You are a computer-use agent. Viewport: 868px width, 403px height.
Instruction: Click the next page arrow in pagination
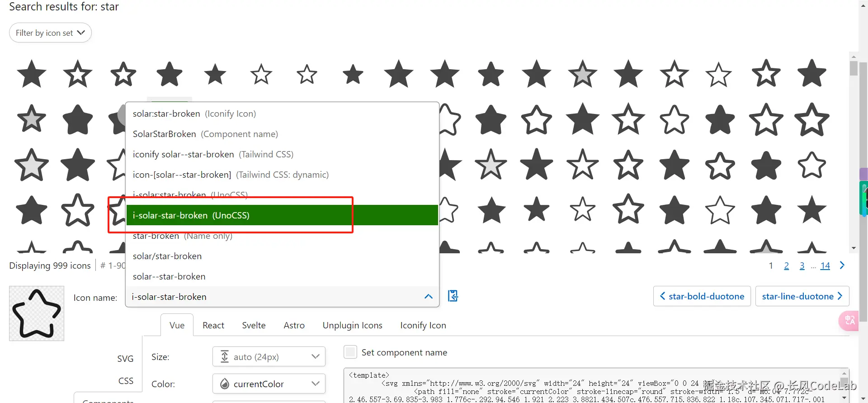coord(842,266)
